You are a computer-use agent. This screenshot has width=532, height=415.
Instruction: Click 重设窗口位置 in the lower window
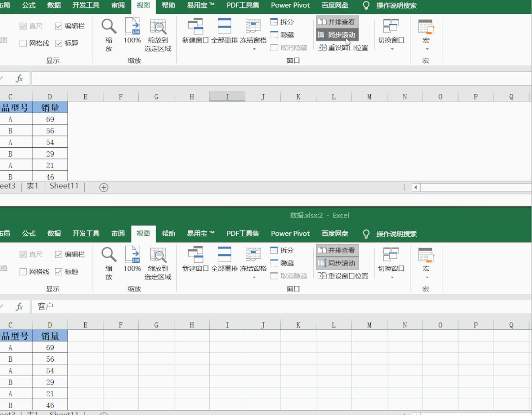point(343,276)
